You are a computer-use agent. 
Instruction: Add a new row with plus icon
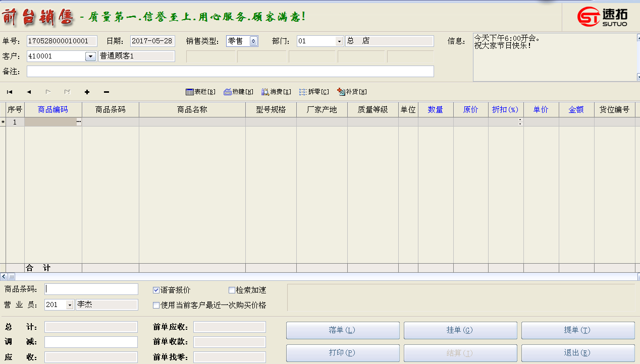[87, 92]
